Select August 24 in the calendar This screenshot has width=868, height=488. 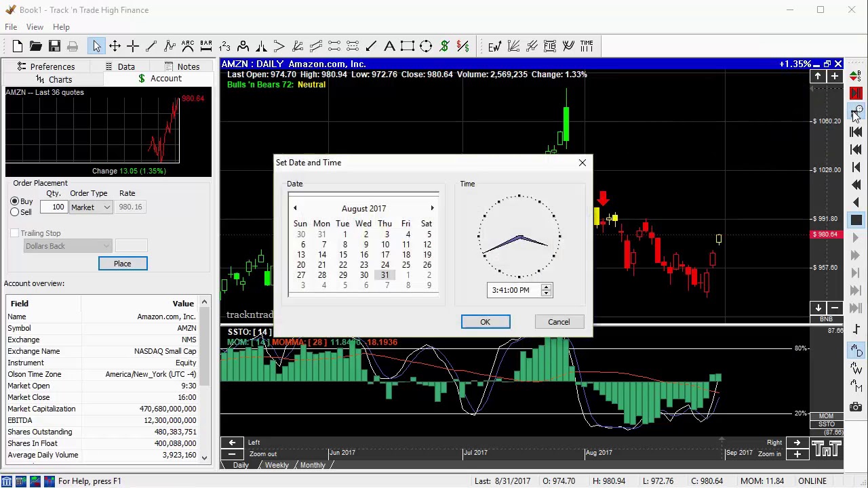[x=384, y=265]
